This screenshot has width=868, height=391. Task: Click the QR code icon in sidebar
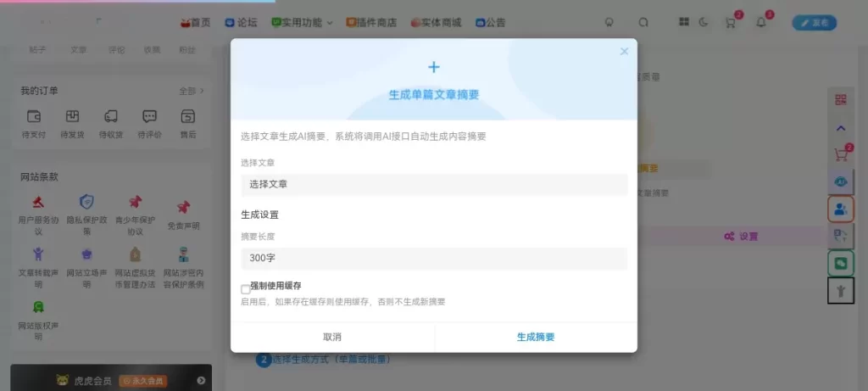pos(841,100)
